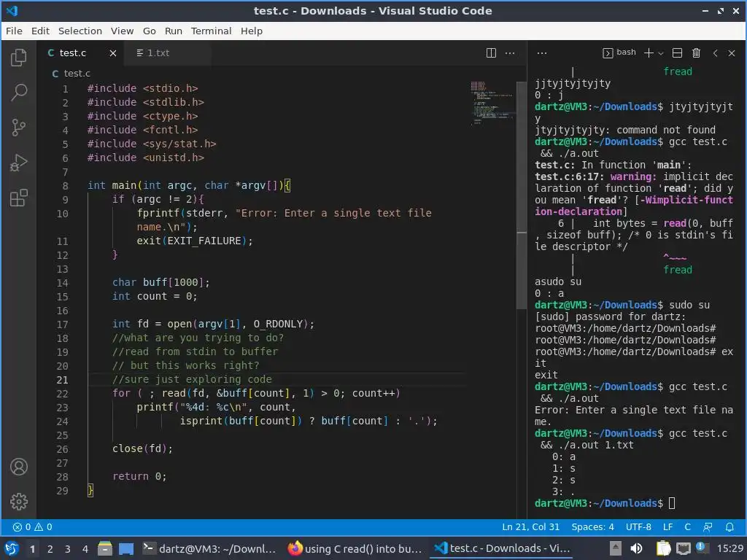Click the code minimap preview

[492, 102]
